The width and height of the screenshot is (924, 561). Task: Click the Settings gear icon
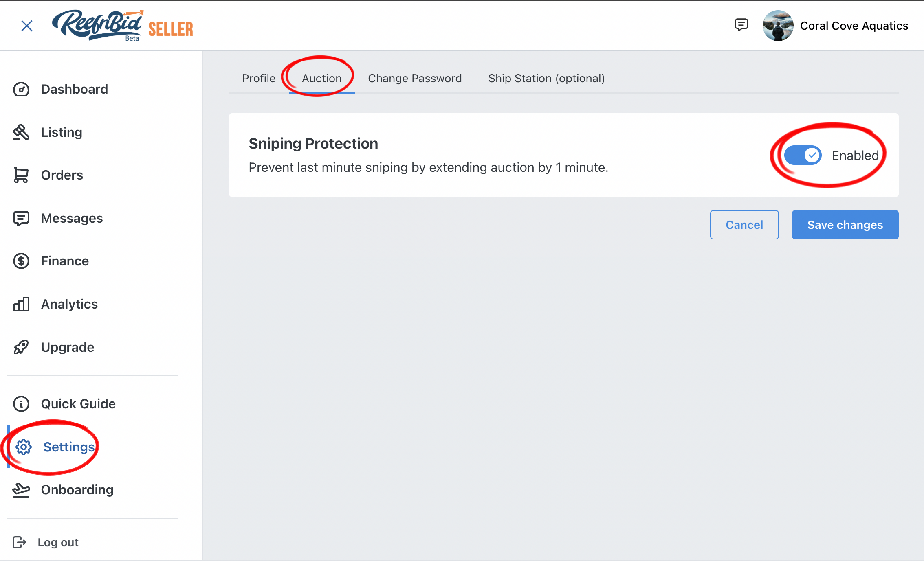(24, 447)
